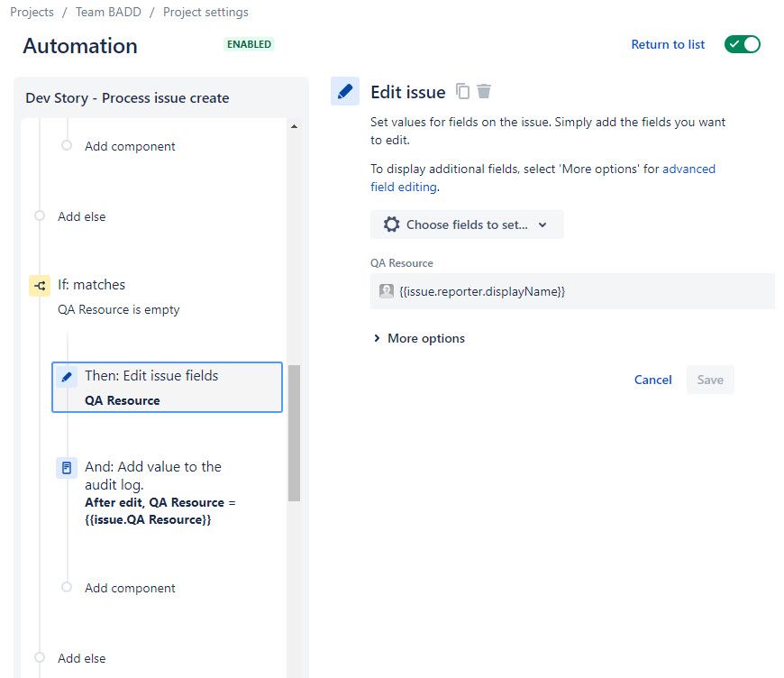Click pencil icon on Then: Edit issue fields
The image size is (784, 678).
[x=67, y=377]
